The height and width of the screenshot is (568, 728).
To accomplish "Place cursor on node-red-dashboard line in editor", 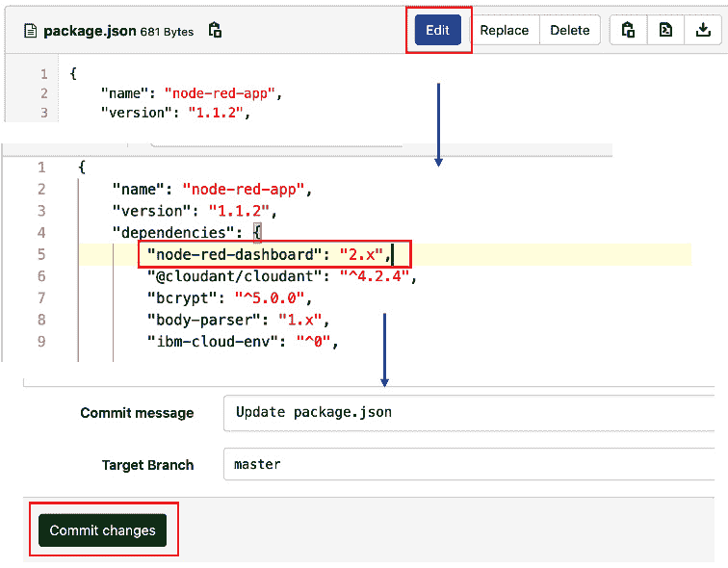I will coord(270,254).
